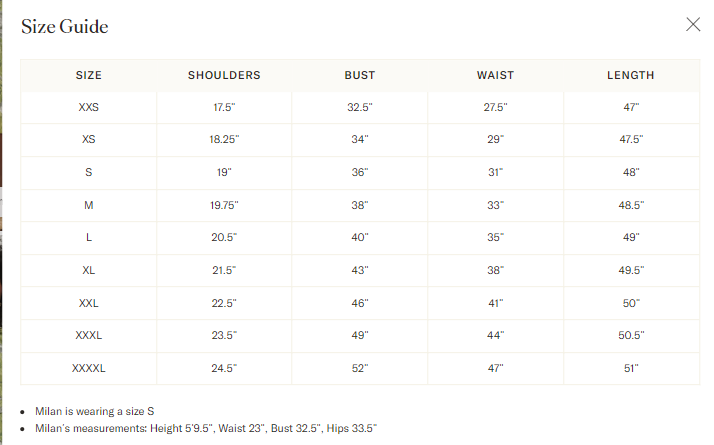Click the XXL size row label
The width and height of the screenshot is (714, 445).
pos(89,303)
